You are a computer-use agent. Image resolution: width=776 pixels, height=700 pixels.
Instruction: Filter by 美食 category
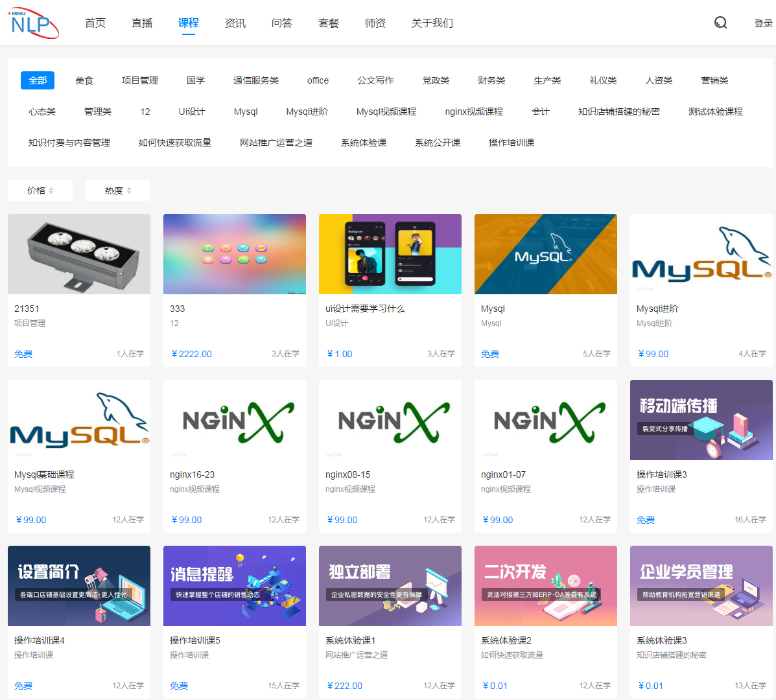point(84,80)
